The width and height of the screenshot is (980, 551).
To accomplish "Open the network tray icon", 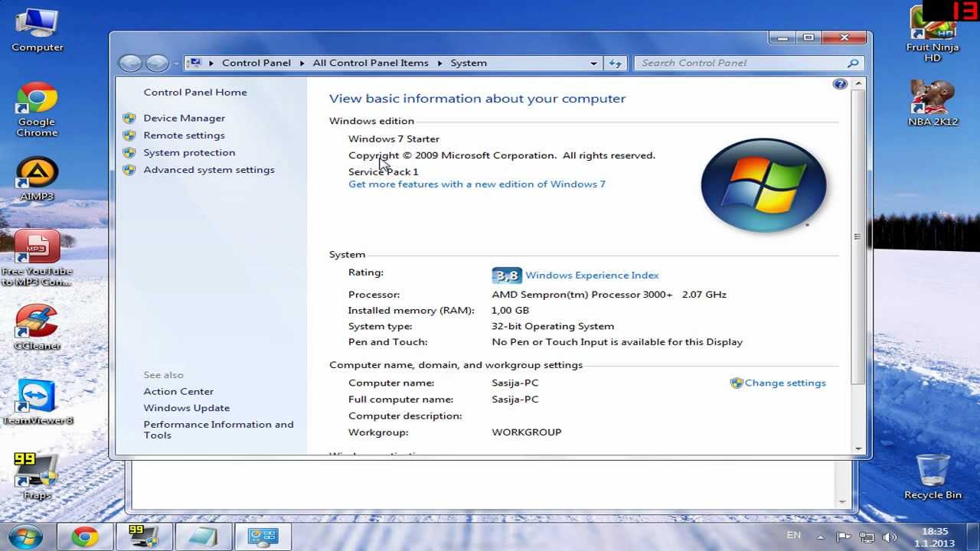I will point(867,537).
